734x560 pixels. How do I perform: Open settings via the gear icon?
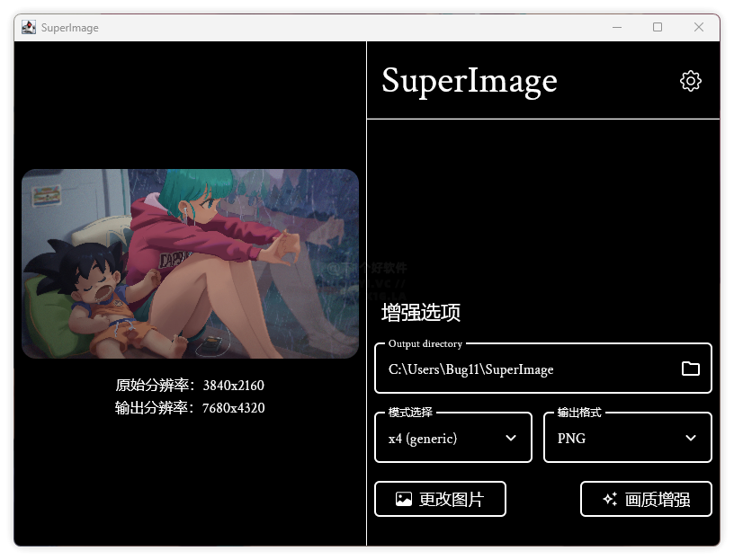click(x=691, y=81)
